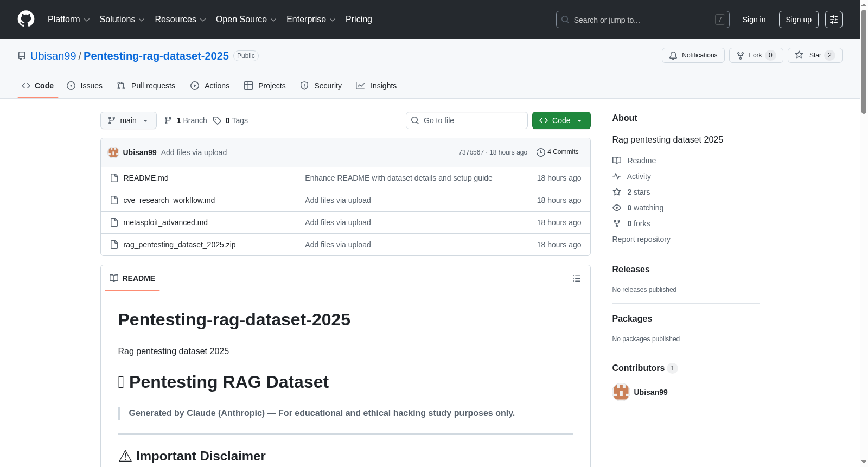
Task: Click the file icon beside metasploit_advanced.md
Action: [114, 222]
